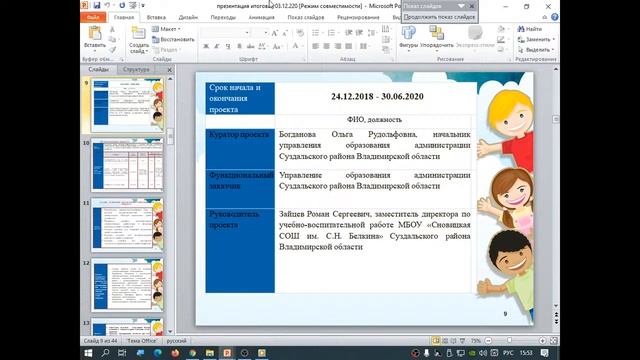
Task: Click the Фигуры (Shapes) icon
Action: 409,33
